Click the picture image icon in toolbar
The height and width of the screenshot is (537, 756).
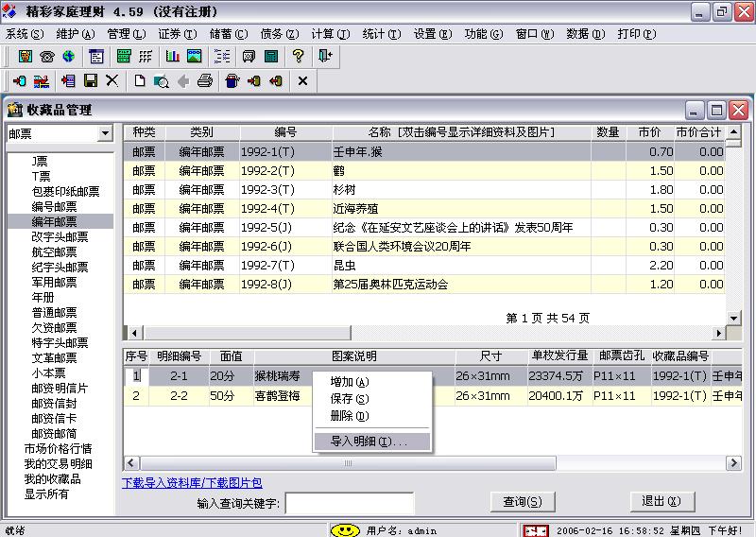[x=194, y=57]
